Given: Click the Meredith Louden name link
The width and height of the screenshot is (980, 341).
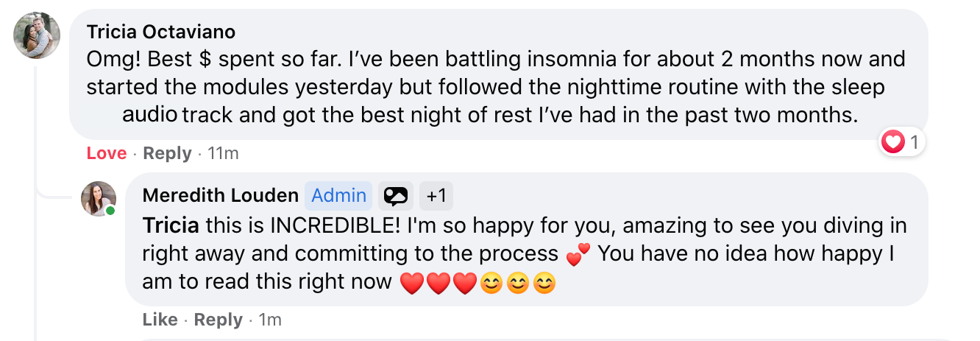Looking at the screenshot, I should pyautogui.click(x=221, y=195).
